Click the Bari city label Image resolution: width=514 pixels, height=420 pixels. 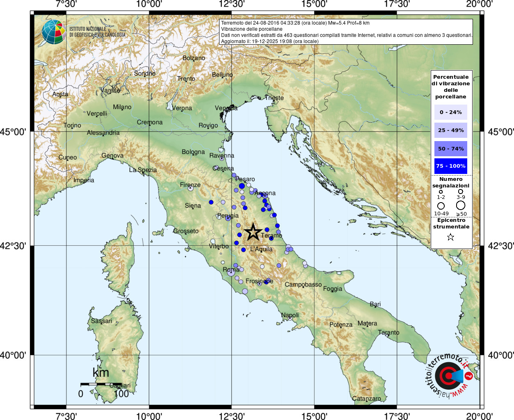pos(375,304)
